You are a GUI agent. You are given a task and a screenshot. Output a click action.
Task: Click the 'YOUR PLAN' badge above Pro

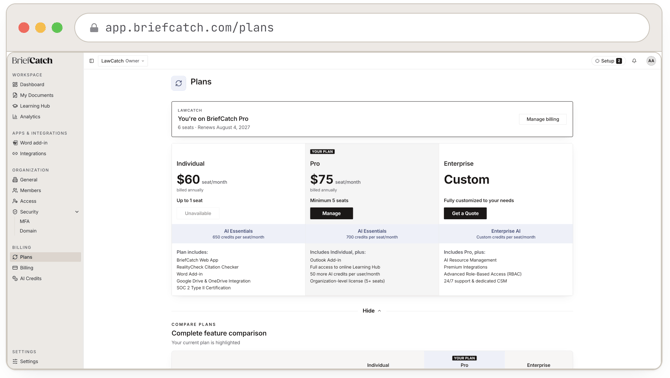coord(323,152)
